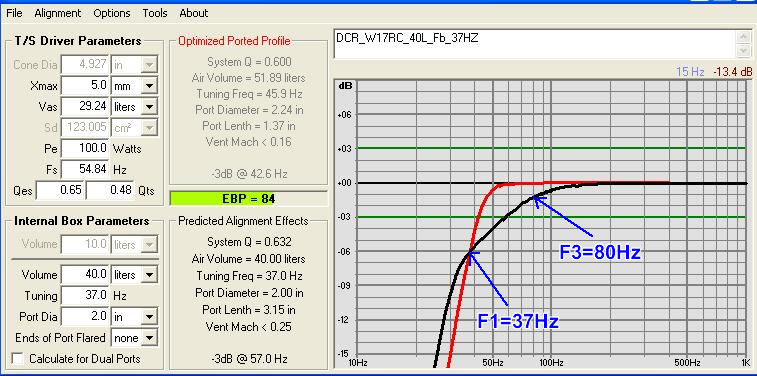The width and height of the screenshot is (757, 376).
Task: Open the About menu
Action: 194,13
